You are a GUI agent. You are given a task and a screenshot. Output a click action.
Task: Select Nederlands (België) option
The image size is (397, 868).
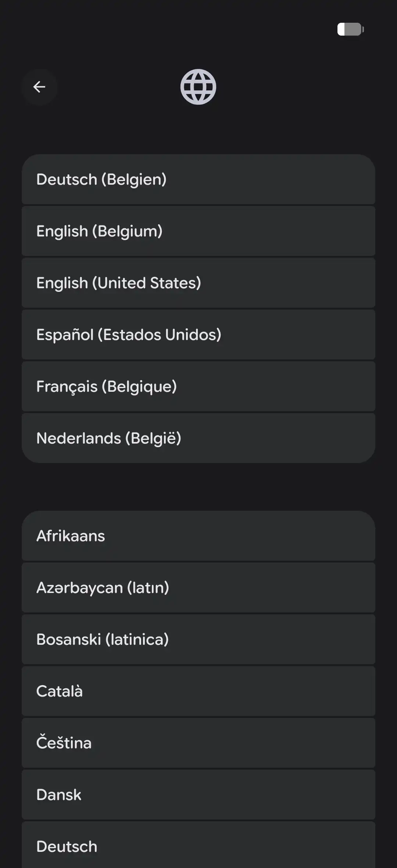tap(198, 438)
